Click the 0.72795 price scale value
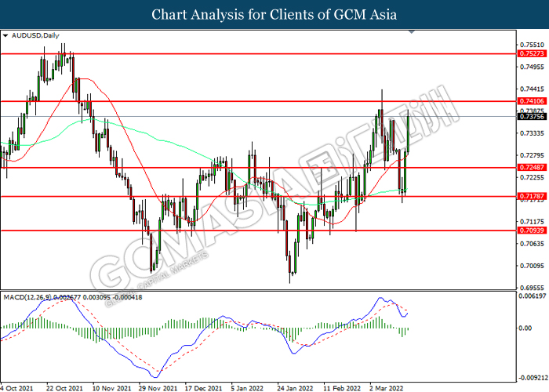The height and width of the screenshot is (392, 549). (x=533, y=155)
